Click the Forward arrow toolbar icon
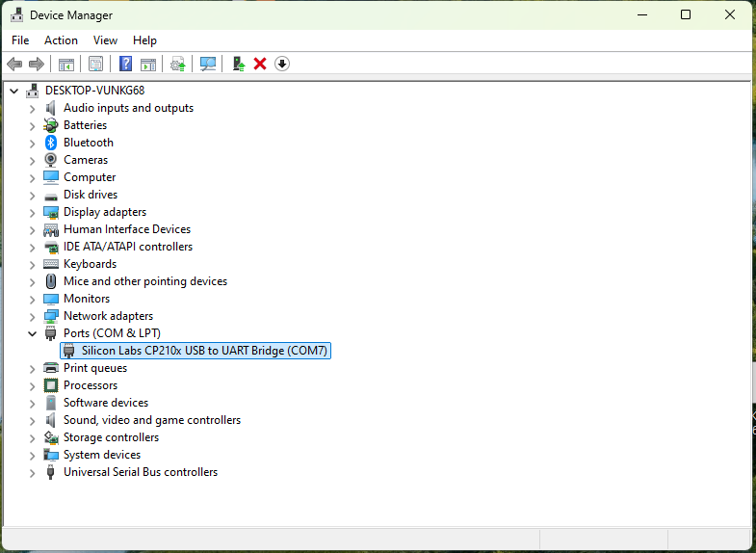Image resolution: width=756 pixels, height=553 pixels. [x=37, y=64]
